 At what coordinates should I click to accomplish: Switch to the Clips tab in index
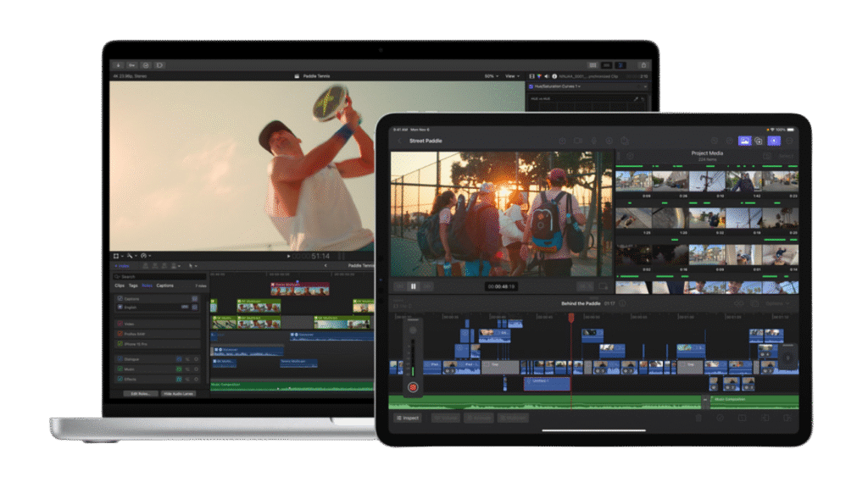(x=120, y=286)
